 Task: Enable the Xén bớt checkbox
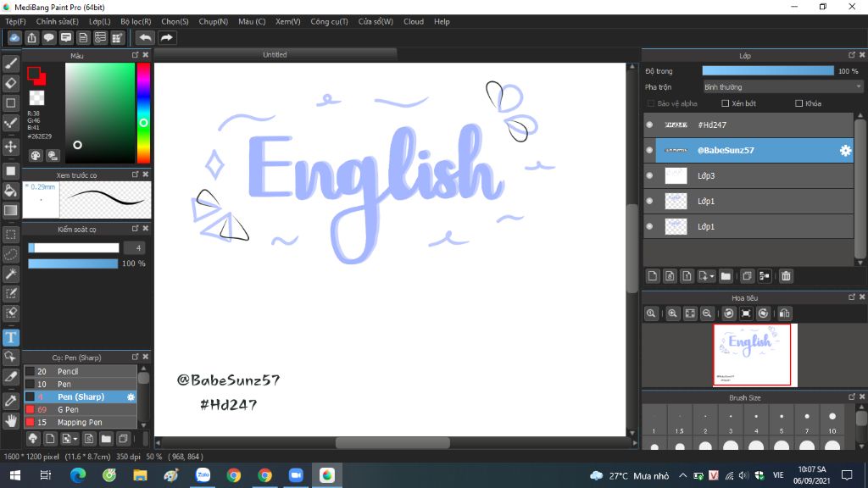coord(726,103)
